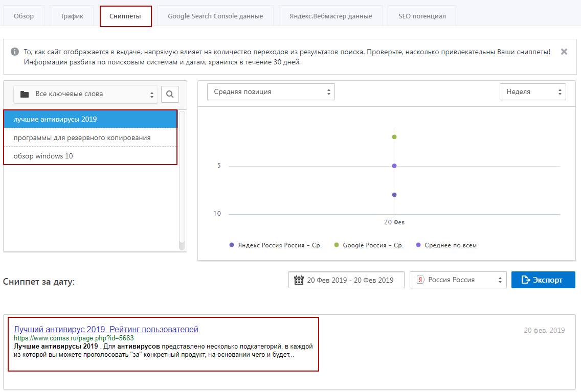Click the folder icon beside Все ключевые слова
Screen dimensions: 581x392
pos(25,94)
